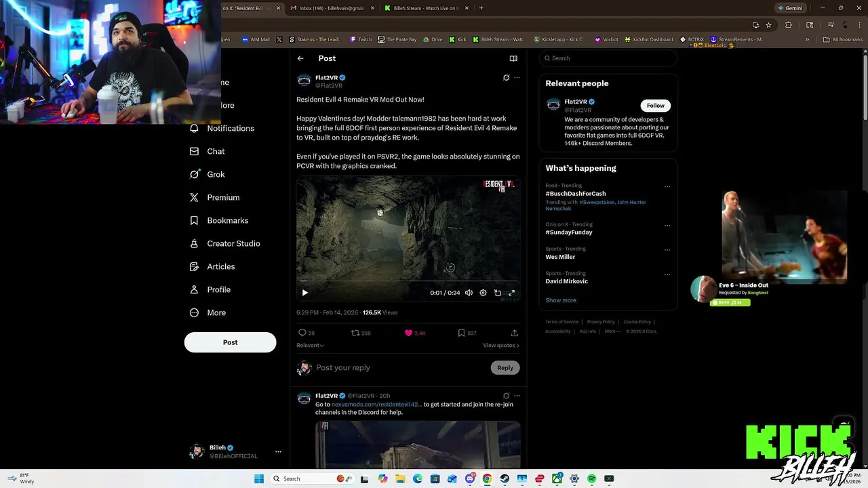Open File Explorer from the taskbar
Screen dimensions: 868x488
click(400, 479)
